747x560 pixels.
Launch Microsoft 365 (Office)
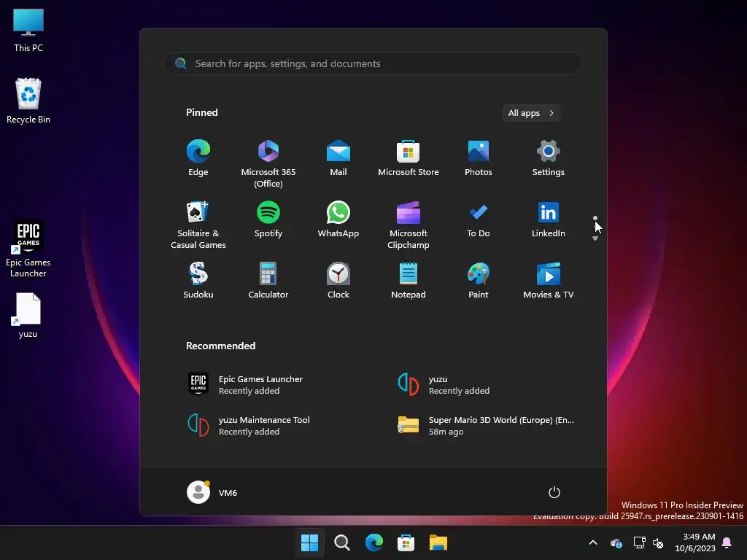268,164
